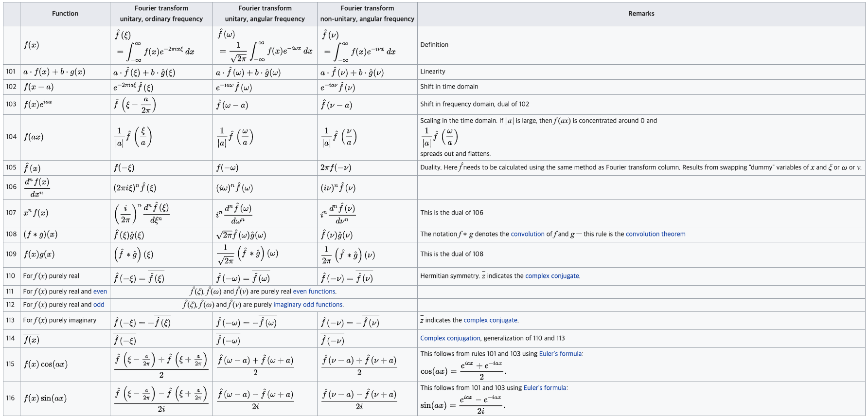Click the row number 107 cell
The image size is (868, 419).
pyautogui.click(x=11, y=213)
